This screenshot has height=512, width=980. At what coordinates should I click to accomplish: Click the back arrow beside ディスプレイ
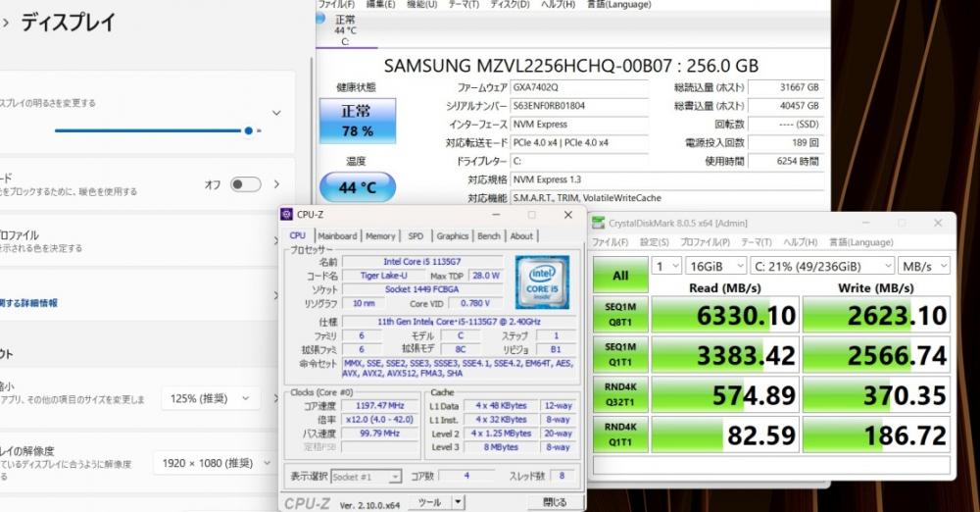tap(6, 22)
